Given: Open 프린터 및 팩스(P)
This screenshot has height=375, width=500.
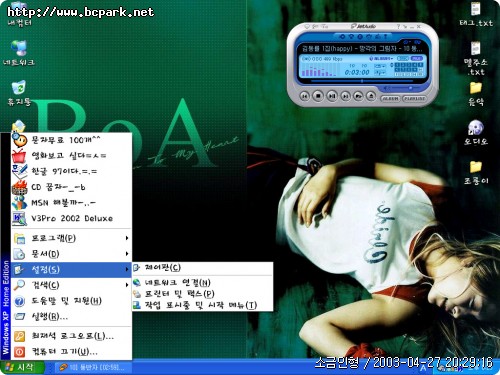Looking at the screenshot, I should [x=203, y=294].
